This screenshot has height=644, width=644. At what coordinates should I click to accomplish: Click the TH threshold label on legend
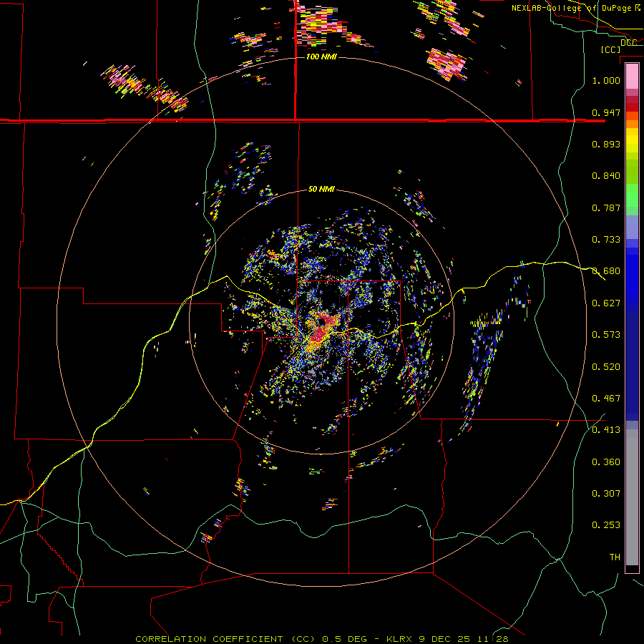(615, 557)
